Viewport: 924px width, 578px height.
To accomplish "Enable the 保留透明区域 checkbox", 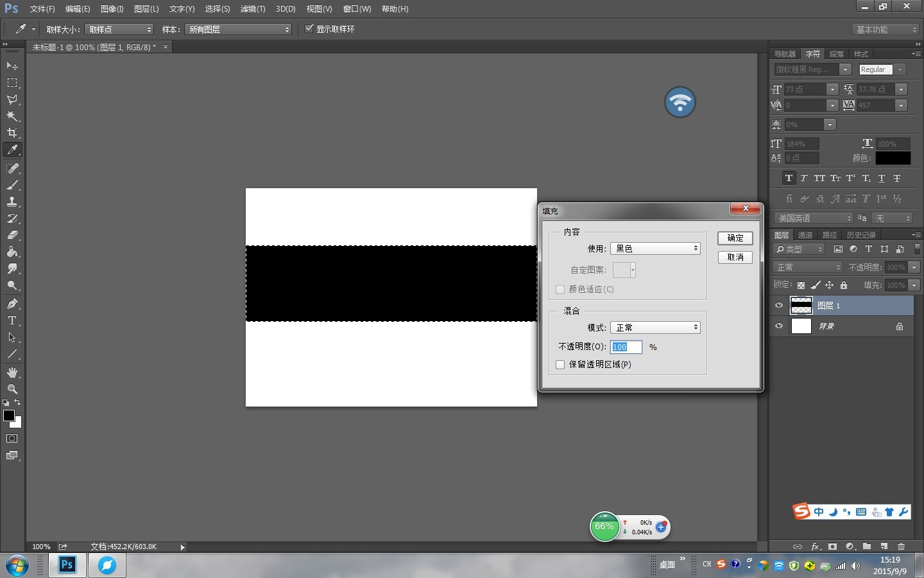I will 560,365.
